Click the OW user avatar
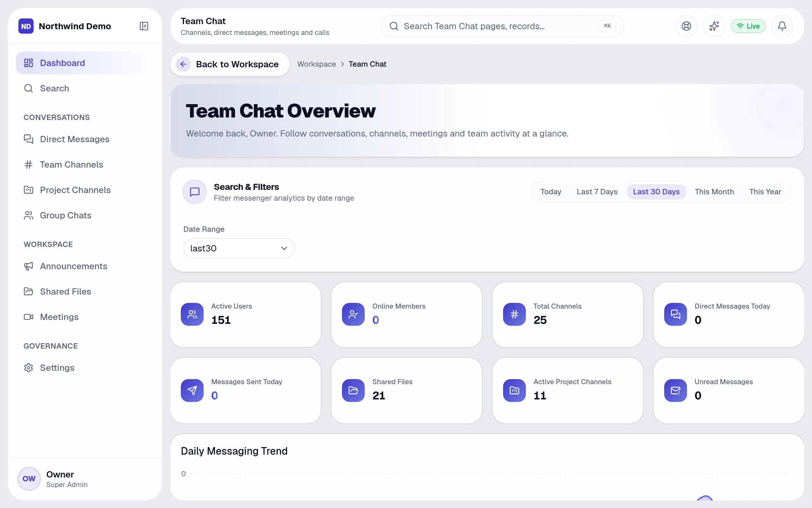The width and height of the screenshot is (812, 508). pos(29,479)
